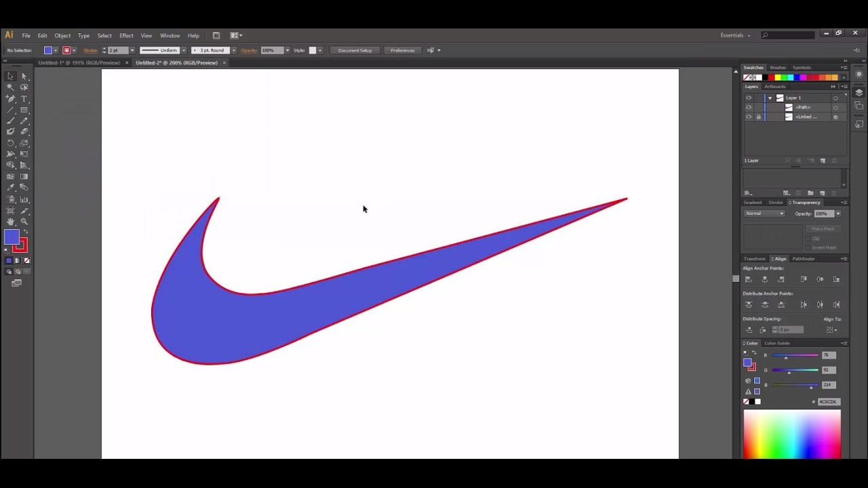Open the Essentials workspace dropdown

click(736, 35)
